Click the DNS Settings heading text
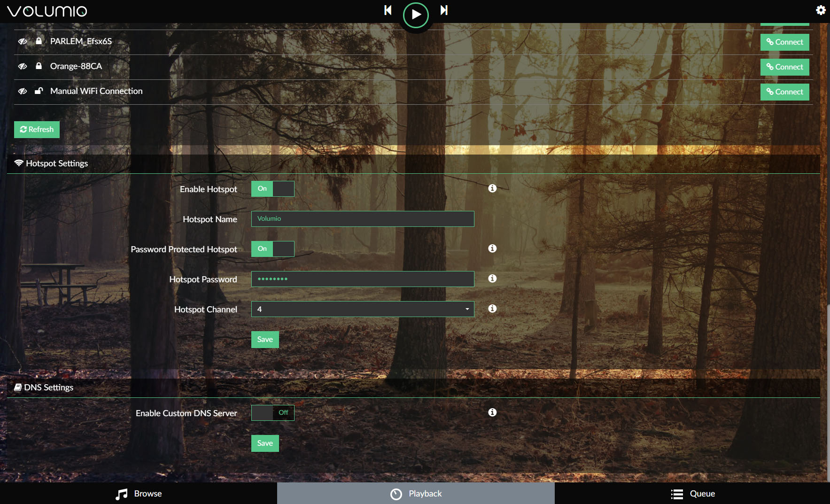 (x=49, y=388)
